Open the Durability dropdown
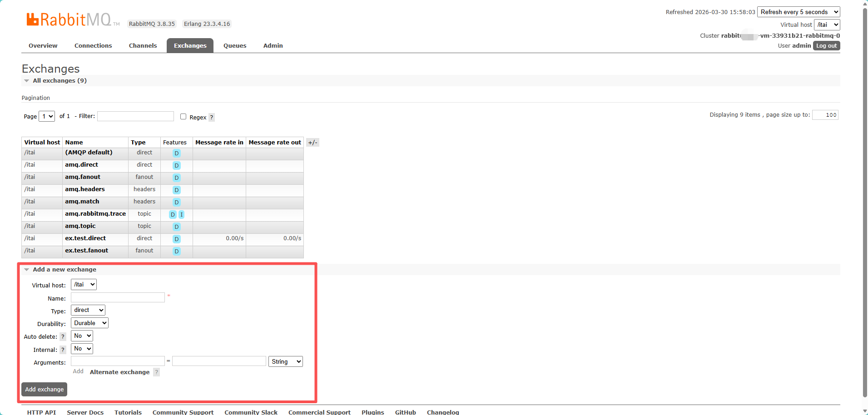 tap(89, 323)
